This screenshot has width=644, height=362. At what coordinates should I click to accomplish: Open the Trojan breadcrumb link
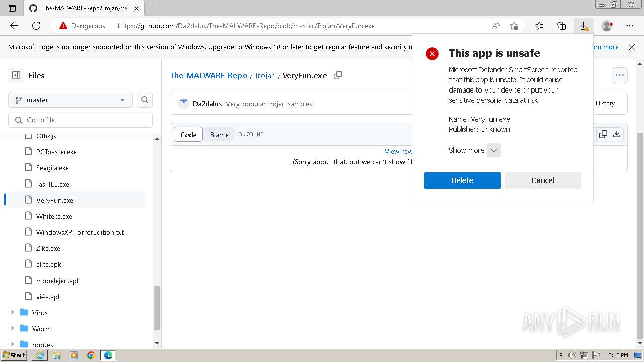pyautogui.click(x=265, y=75)
